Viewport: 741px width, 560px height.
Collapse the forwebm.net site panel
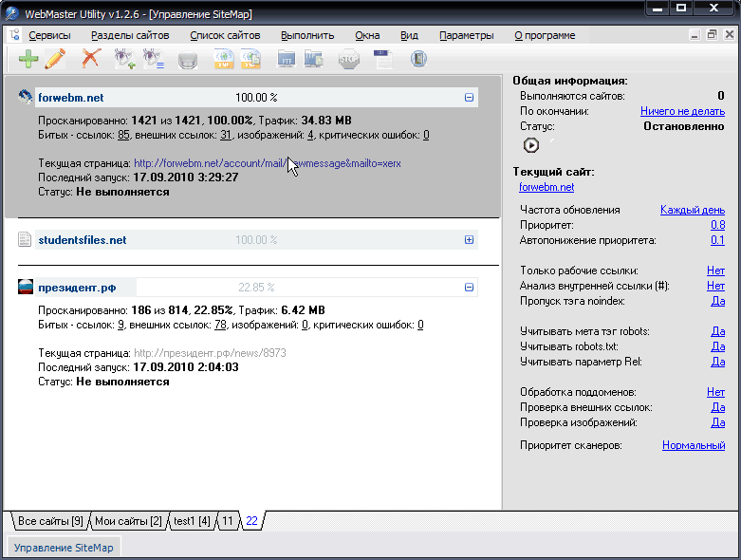[x=469, y=97]
